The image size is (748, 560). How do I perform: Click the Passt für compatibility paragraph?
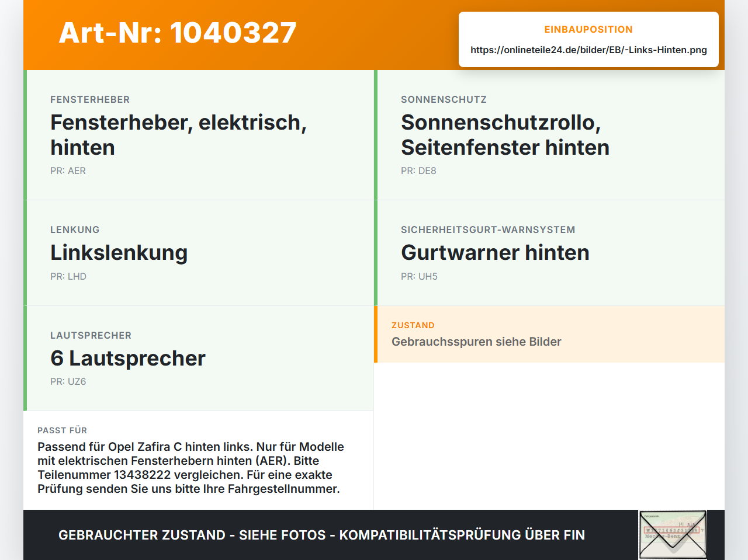(x=191, y=468)
